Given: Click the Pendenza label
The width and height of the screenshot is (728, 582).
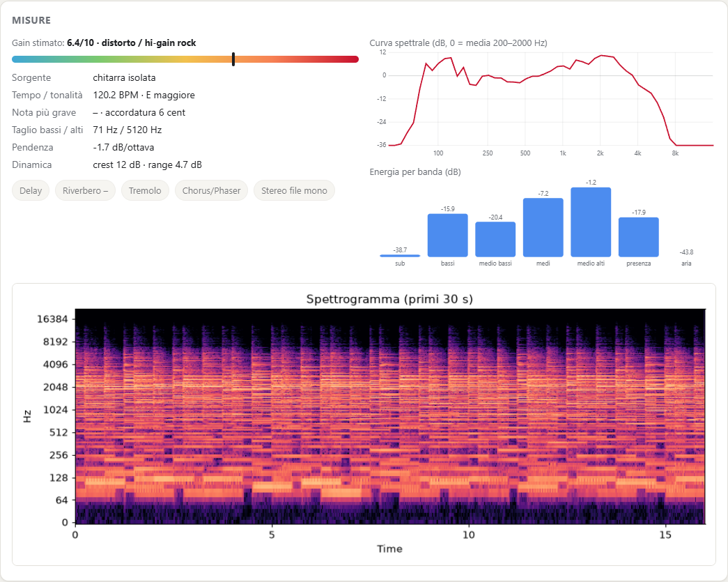Looking at the screenshot, I should pos(33,147).
